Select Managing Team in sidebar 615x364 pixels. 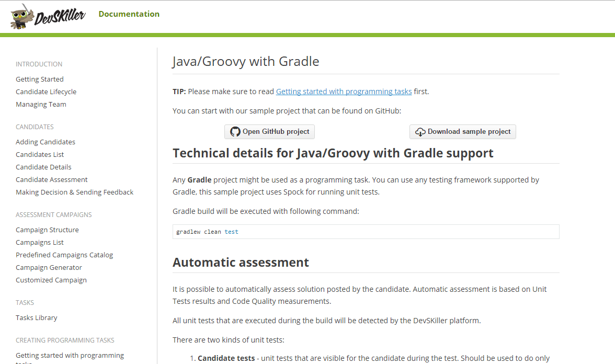(x=41, y=104)
